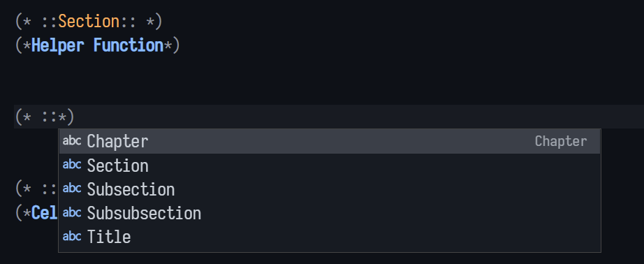Click the partially hidden Cel heading text

(x=45, y=213)
